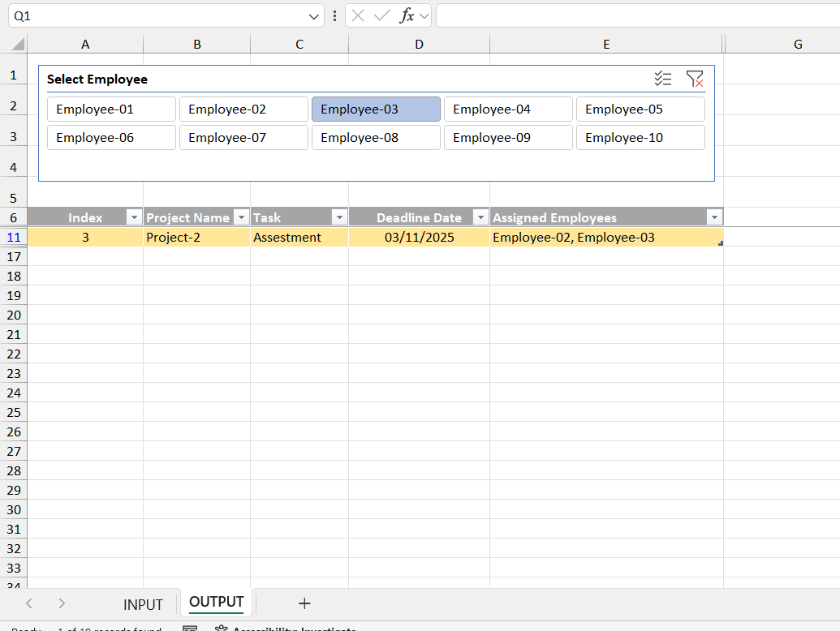Open Insert Function fx dialog

pos(407,16)
